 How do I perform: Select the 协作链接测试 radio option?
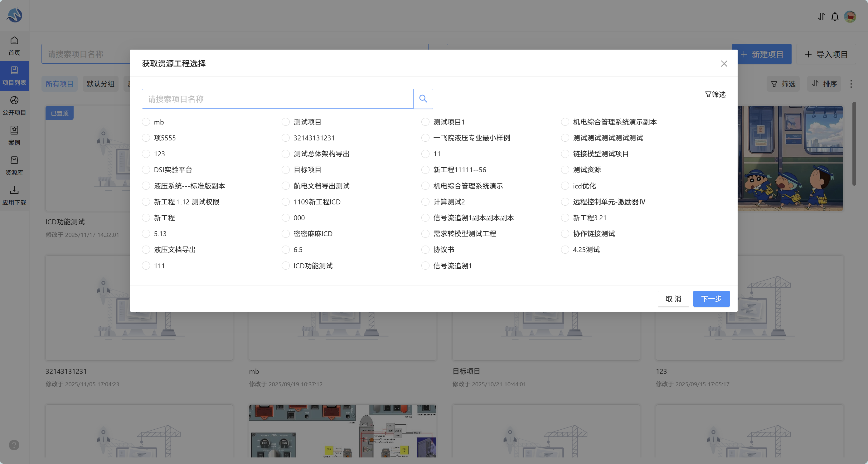(565, 234)
